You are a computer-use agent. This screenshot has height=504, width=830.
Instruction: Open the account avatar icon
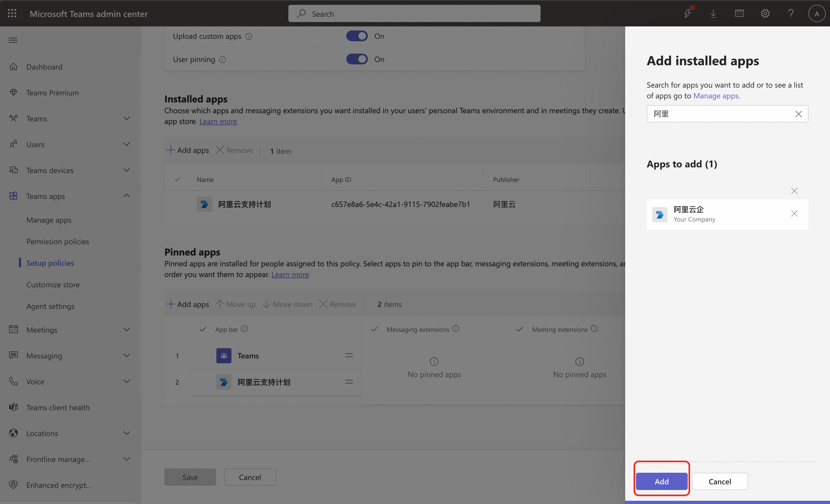coord(817,14)
